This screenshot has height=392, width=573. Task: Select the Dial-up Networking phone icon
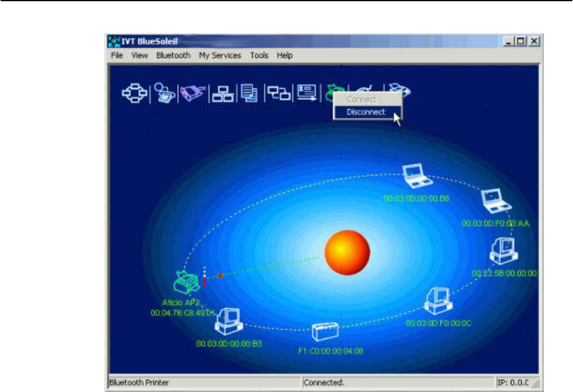(164, 93)
